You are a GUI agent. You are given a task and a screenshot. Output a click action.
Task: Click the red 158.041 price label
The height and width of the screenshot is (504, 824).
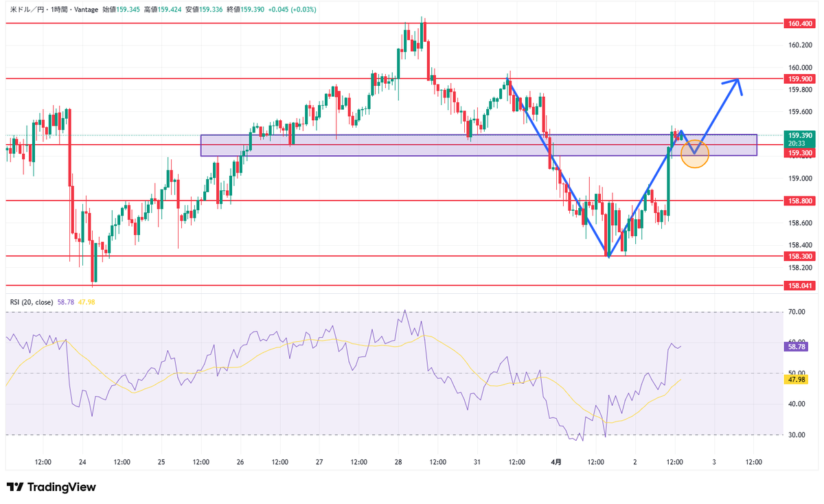tap(799, 285)
